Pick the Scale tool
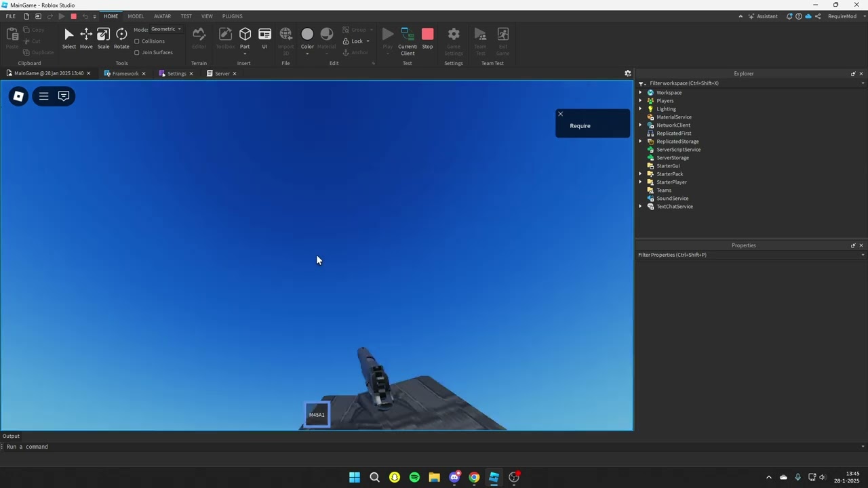868x488 pixels. 103,39
